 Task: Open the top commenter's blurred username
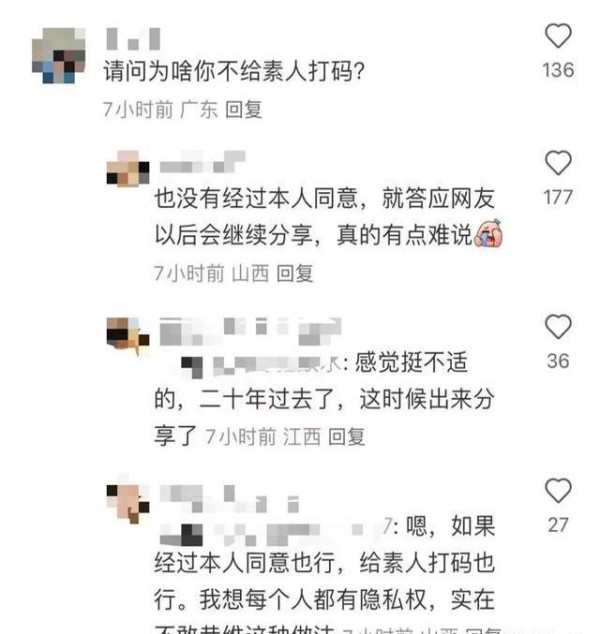coord(133,39)
